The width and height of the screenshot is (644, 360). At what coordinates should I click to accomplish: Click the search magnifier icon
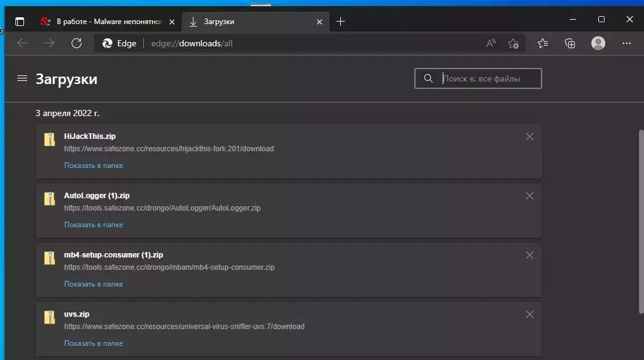[429, 78]
